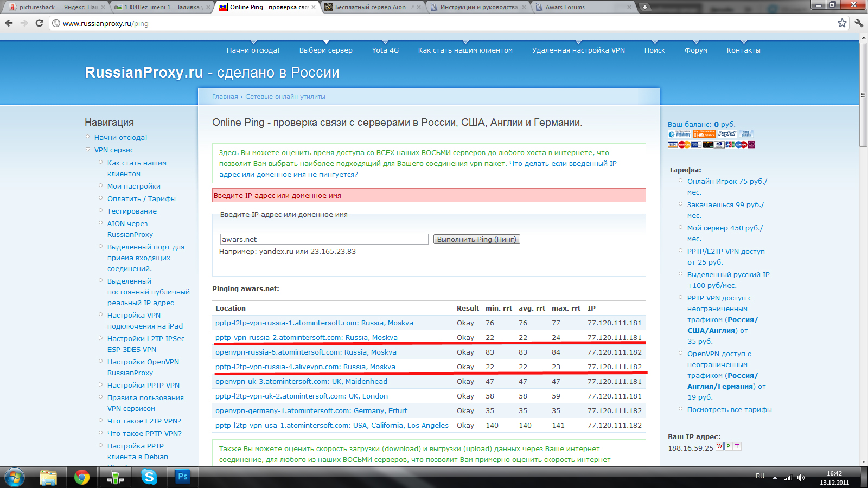
Task: Expand the Настройки L2TP IPSec item
Action: coord(100,338)
